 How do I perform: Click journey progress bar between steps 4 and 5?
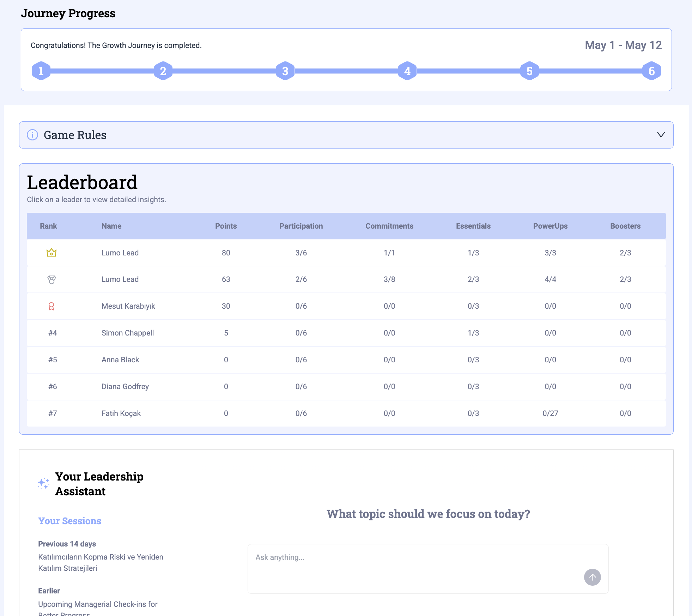(x=468, y=71)
